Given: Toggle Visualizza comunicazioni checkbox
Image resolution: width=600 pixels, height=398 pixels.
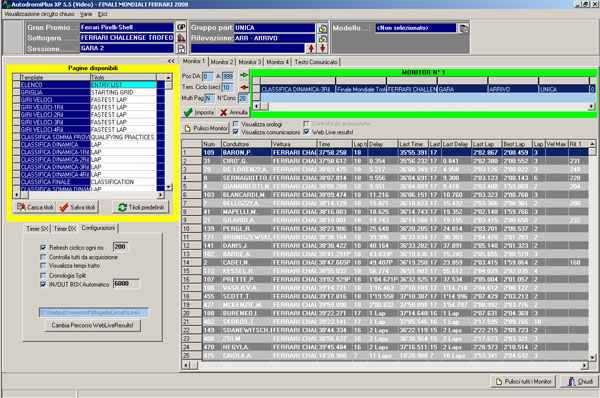Looking at the screenshot, I should pos(236,132).
